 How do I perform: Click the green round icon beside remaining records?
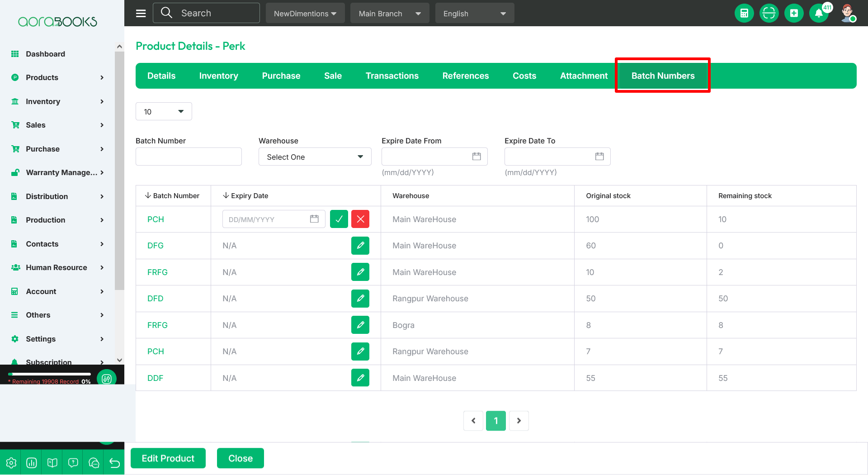tap(107, 379)
